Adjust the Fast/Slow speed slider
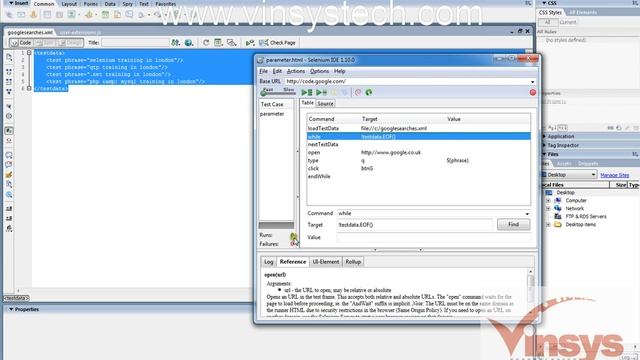 278,93
